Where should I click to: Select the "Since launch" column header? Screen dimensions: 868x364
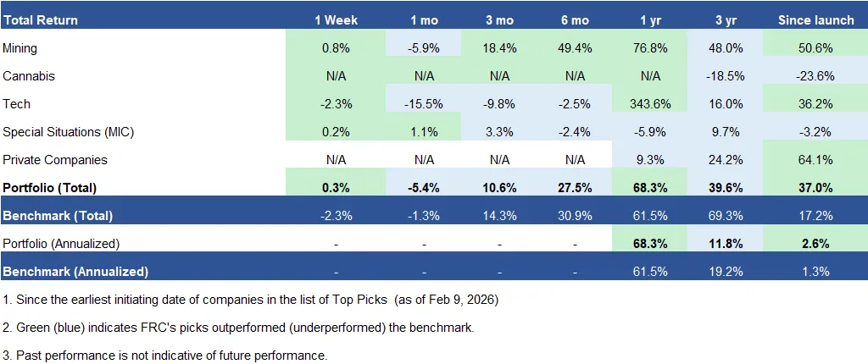click(x=814, y=19)
